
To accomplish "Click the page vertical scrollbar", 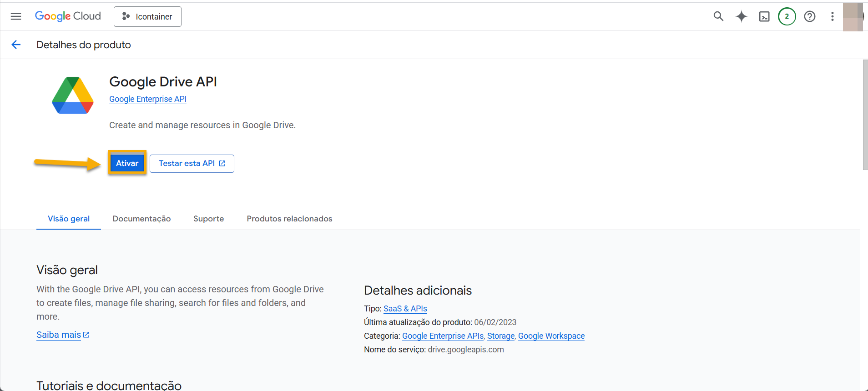I will coord(865,115).
